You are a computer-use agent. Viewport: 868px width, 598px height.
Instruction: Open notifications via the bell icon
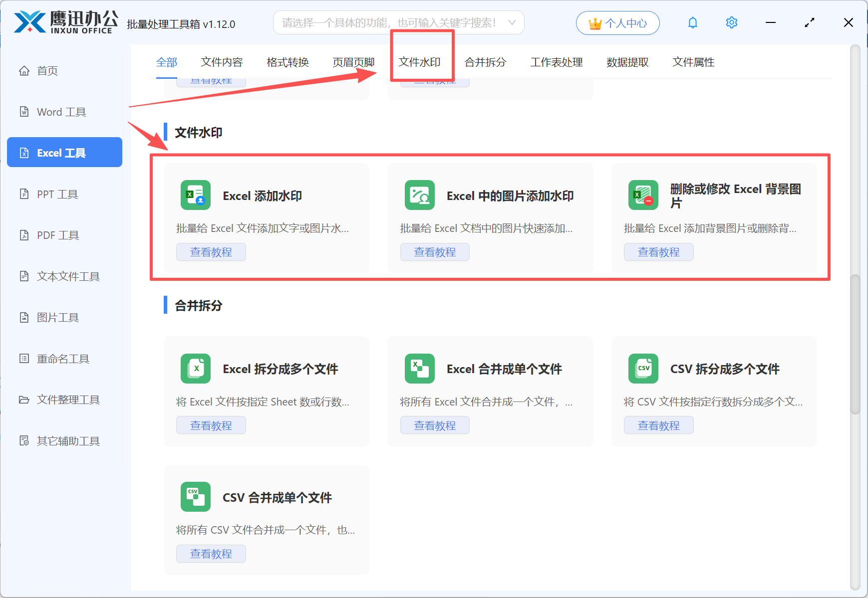coord(692,23)
